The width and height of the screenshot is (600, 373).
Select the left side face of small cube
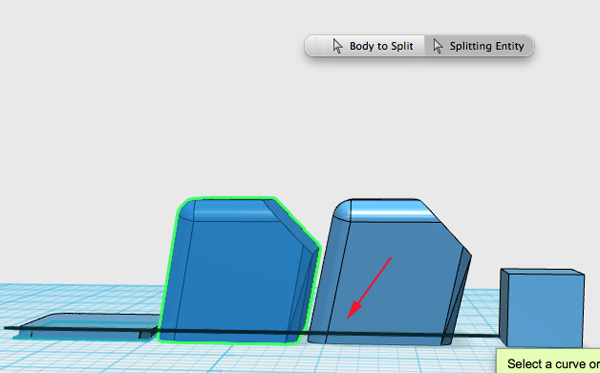click(x=504, y=308)
